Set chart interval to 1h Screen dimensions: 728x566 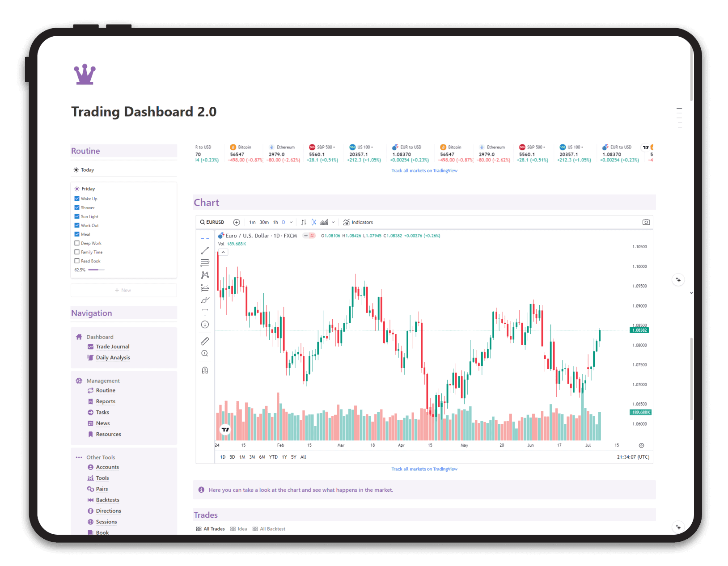click(275, 222)
